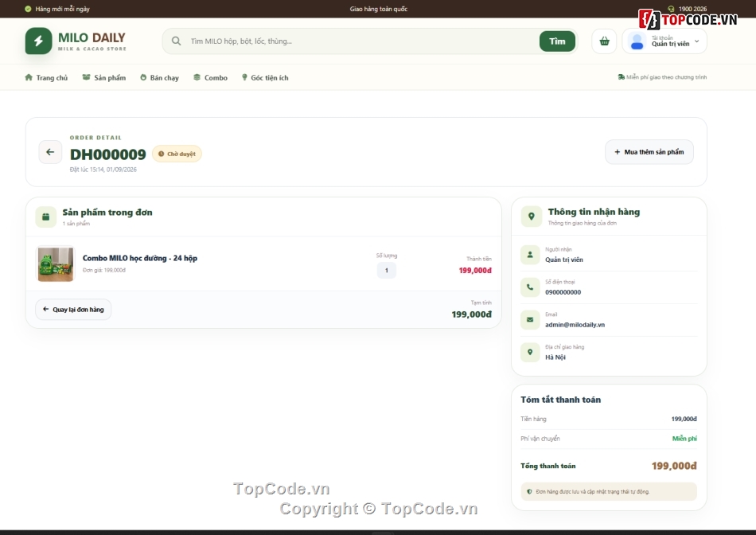
Task: Click the Chờ duyệt status badge
Action: pos(177,154)
